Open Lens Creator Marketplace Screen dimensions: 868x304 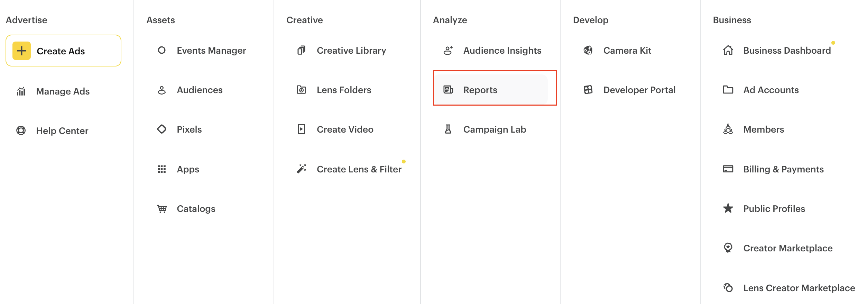click(x=799, y=288)
